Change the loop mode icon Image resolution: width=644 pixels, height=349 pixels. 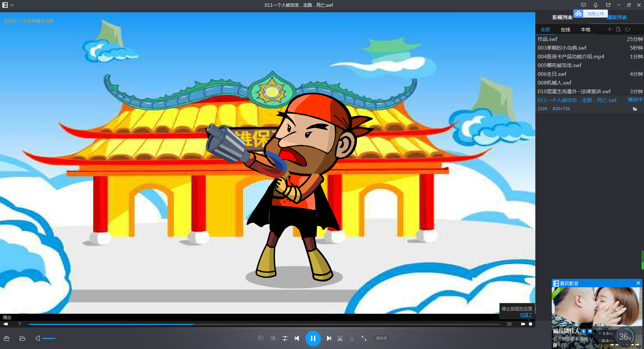[x=628, y=29]
